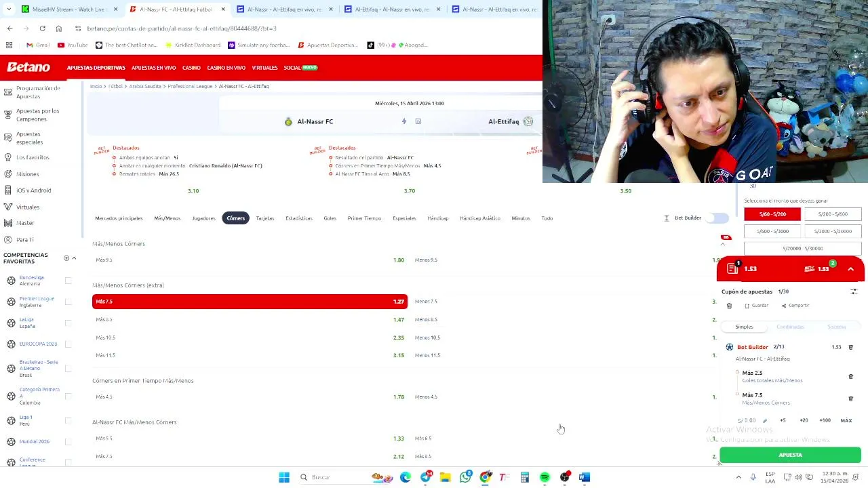The width and height of the screenshot is (868, 488).
Task: Check Premier League Inglaterra favorite checkbox
Action: tap(68, 302)
